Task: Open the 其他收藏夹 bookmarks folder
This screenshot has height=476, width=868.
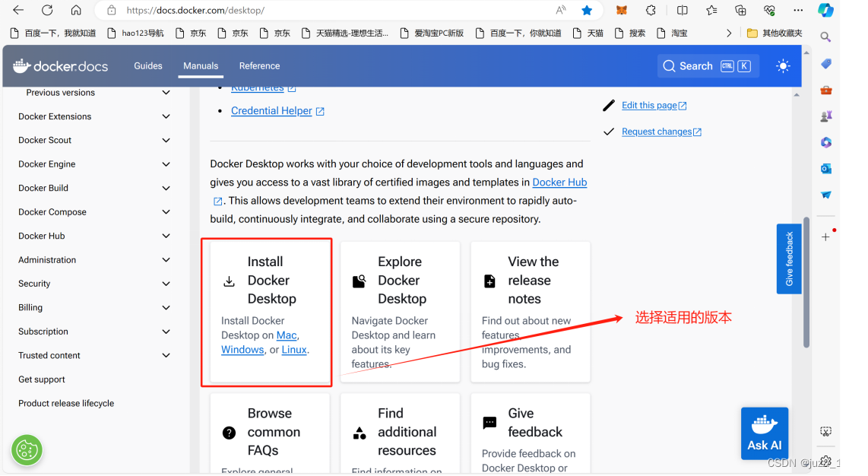Action: 775,33
